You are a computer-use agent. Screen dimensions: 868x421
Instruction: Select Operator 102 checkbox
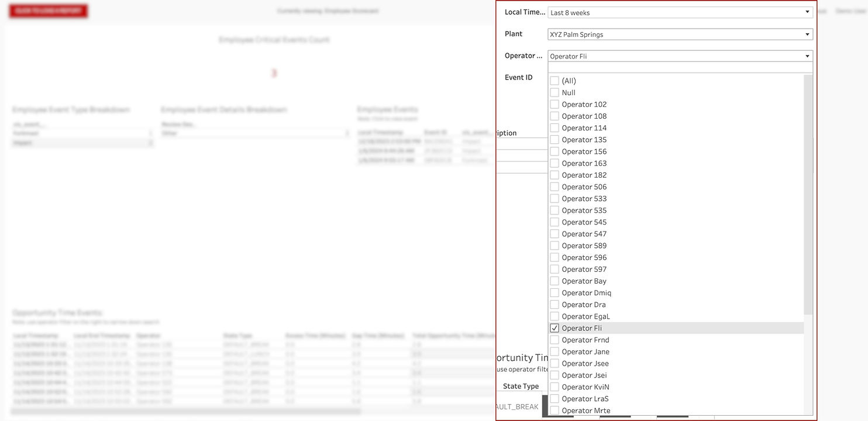[554, 104]
